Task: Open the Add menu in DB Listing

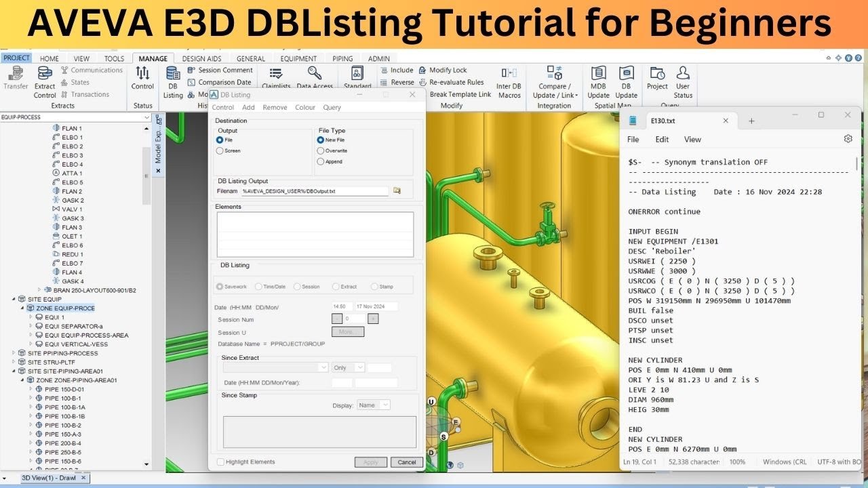Action: [248, 107]
